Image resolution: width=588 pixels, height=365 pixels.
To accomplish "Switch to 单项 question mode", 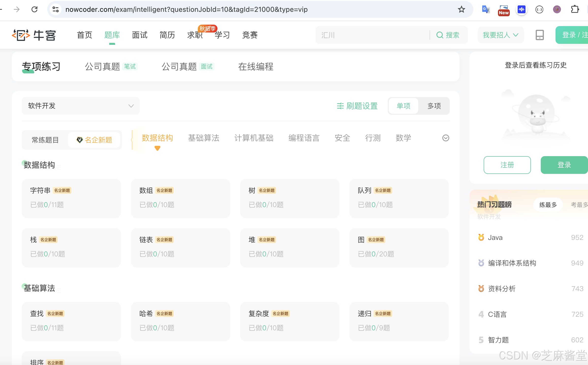I will point(403,106).
